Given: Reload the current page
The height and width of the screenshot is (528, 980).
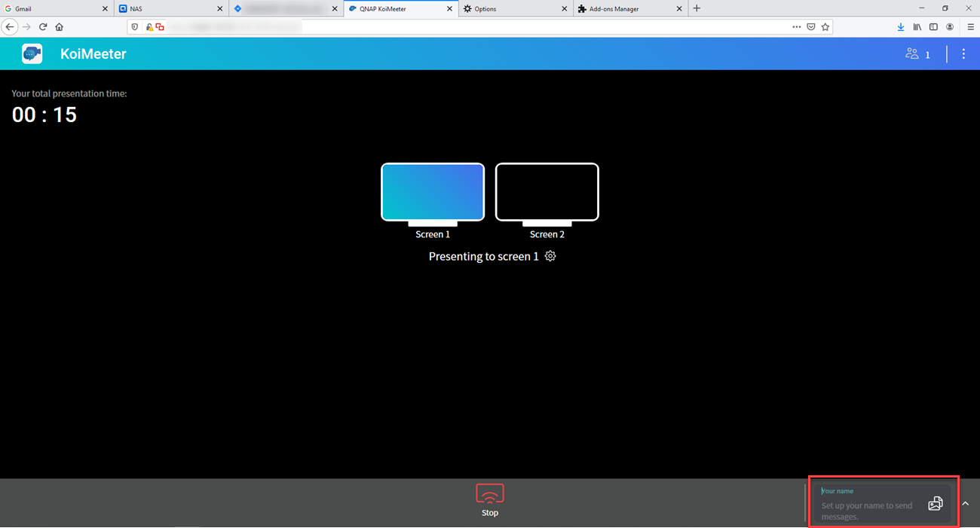Looking at the screenshot, I should pos(43,27).
